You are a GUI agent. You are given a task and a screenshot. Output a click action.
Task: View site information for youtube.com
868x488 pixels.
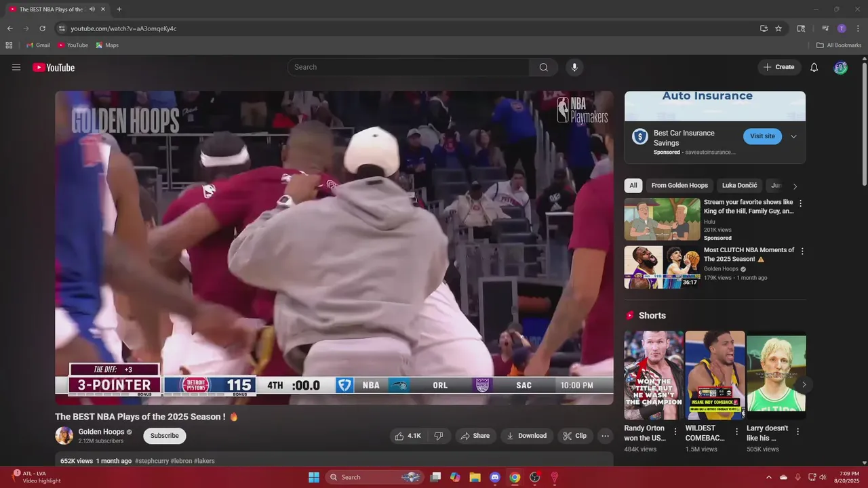pos(62,28)
